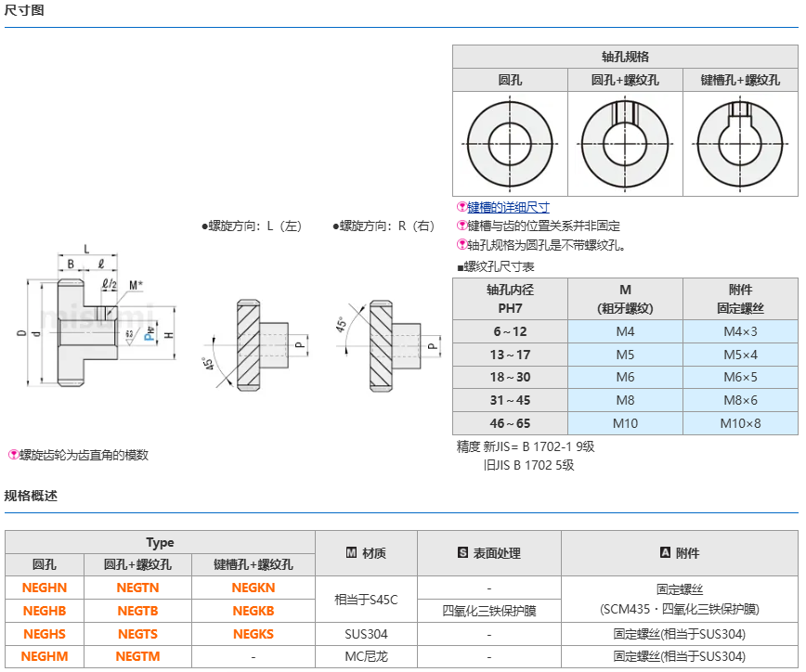This screenshot has height=672, width=806.
Task: Click the S icon in 表面处理 header
Action: pos(462,553)
